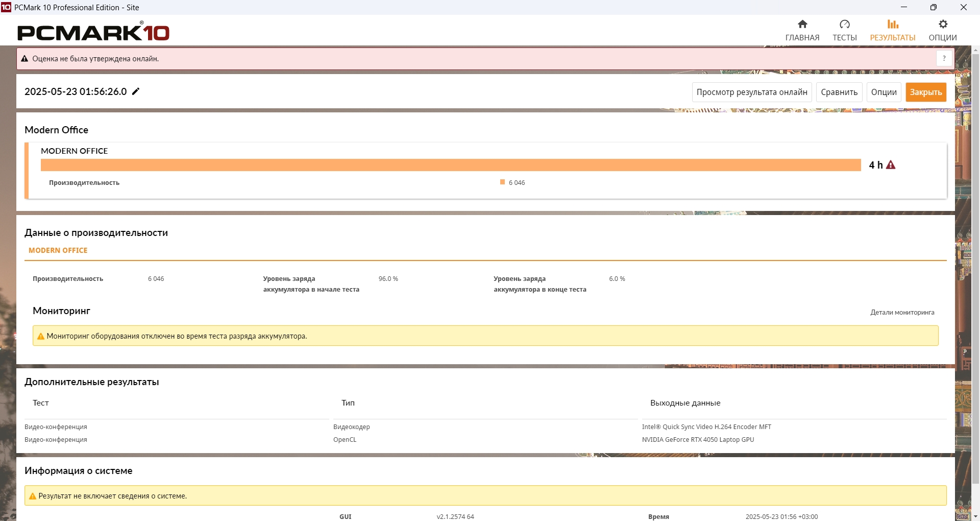The width and height of the screenshot is (980, 521).
Task: Click the red warning triangle next to 4 h
Action: [x=891, y=165]
